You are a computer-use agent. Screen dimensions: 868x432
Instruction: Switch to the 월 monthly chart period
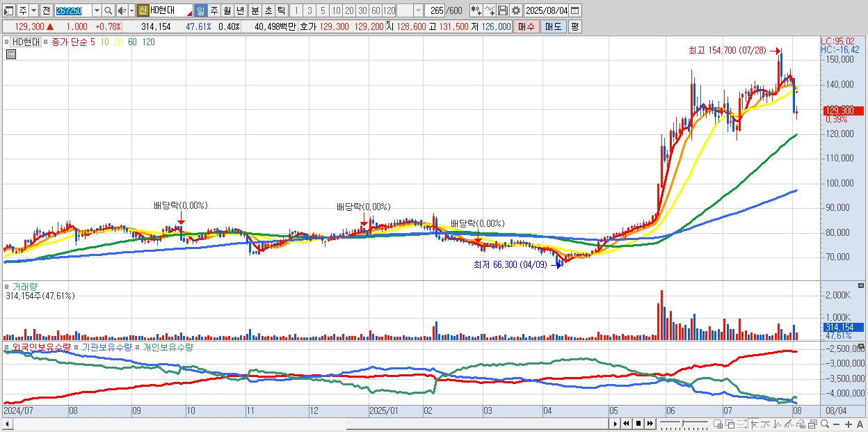(227, 10)
